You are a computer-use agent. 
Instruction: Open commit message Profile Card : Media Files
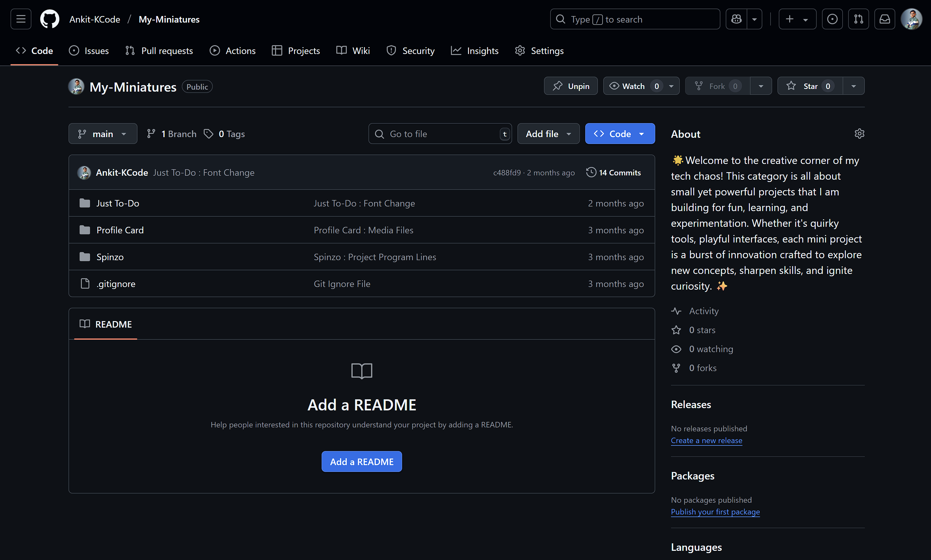click(x=363, y=230)
